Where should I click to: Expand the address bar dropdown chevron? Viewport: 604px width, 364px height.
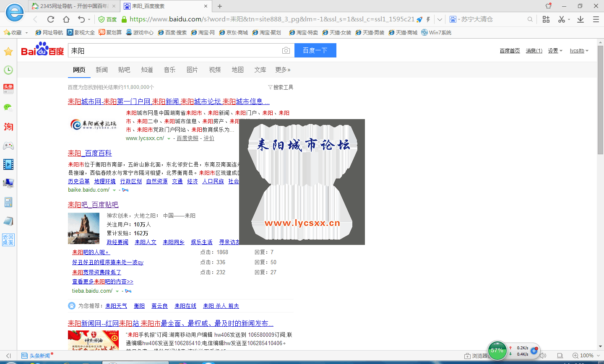click(x=440, y=19)
